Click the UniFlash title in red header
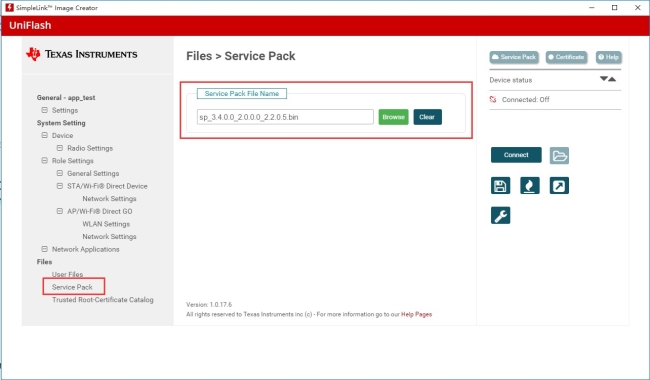Viewport: 650px width, 380px height. point(30,25)
